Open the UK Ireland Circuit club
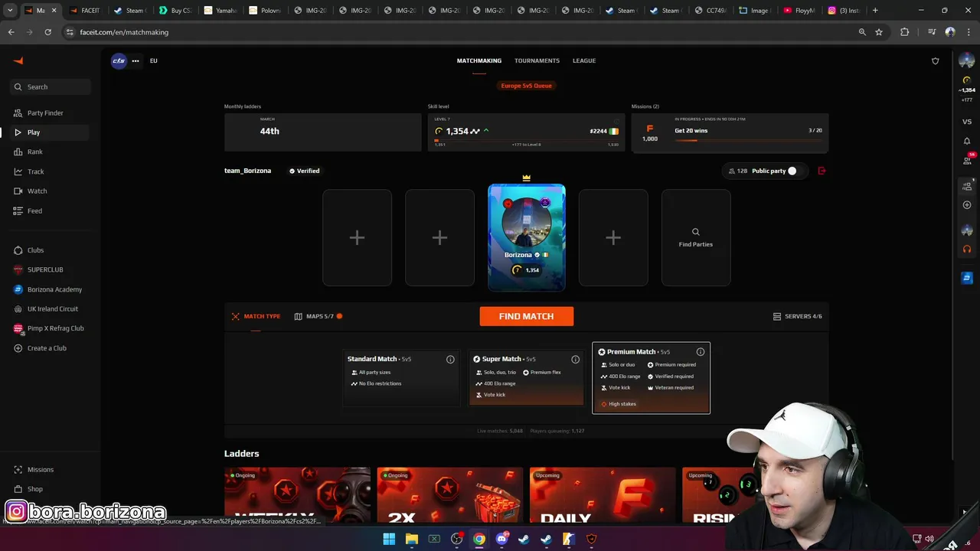The width and height of the screenshot is (980, 551). pyautogui.click(x=53, y=309)
